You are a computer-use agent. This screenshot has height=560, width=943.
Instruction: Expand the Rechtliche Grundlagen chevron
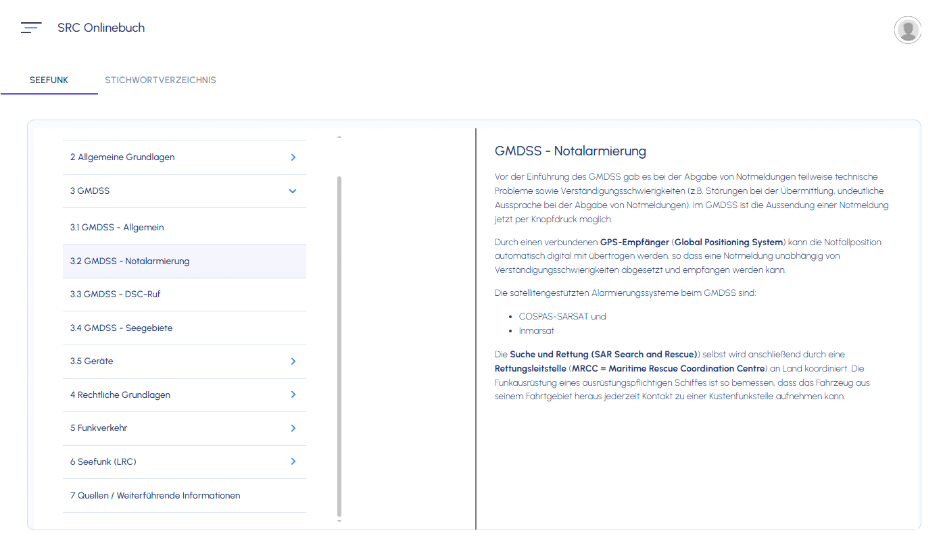[x=293, y=394]
